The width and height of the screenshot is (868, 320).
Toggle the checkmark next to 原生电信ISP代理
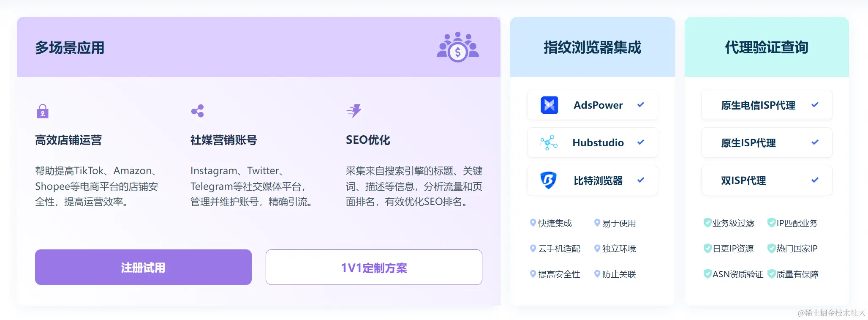click(815, 104)
